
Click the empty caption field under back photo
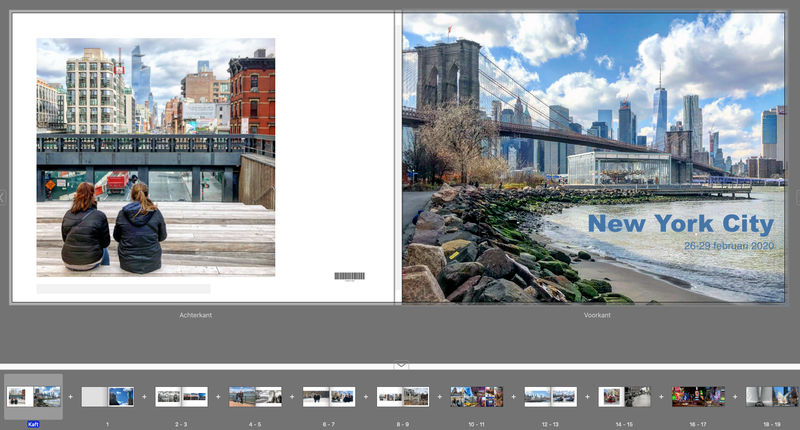pos(123,289)
